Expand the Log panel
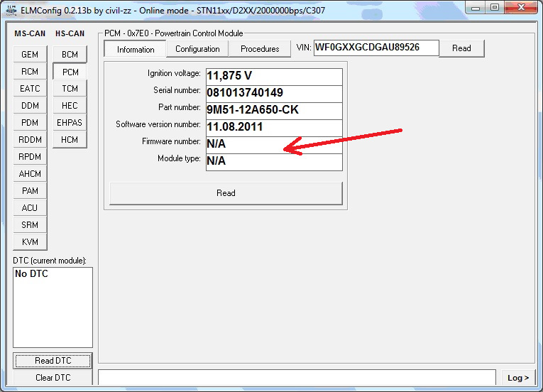Screen dimensions: 543x392 518,378
